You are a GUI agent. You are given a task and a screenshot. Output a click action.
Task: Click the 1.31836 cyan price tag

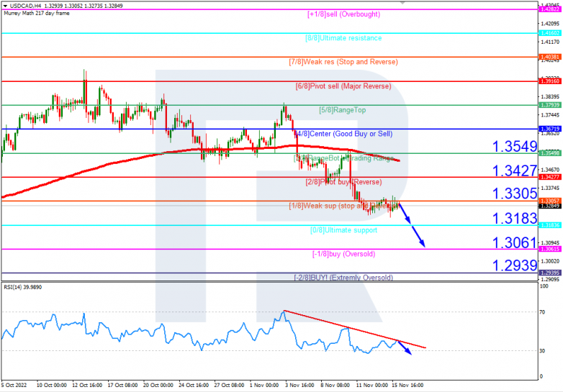(x=550, y=225)
